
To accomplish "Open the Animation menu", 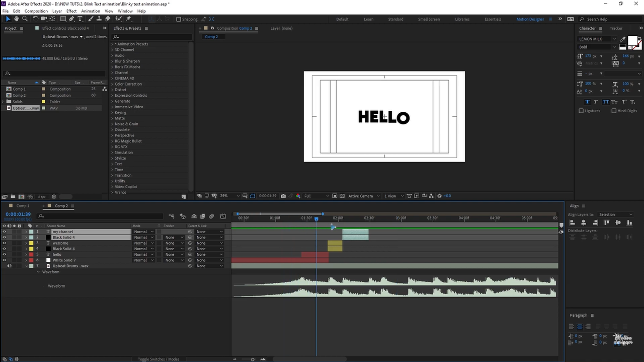I will click(x=91, y=11).
